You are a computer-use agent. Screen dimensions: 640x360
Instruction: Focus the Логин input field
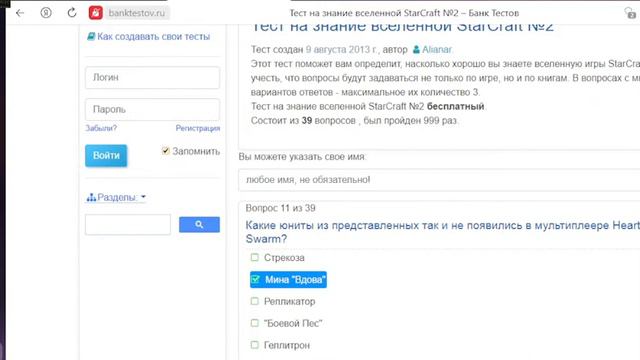(x=152, y=78)
